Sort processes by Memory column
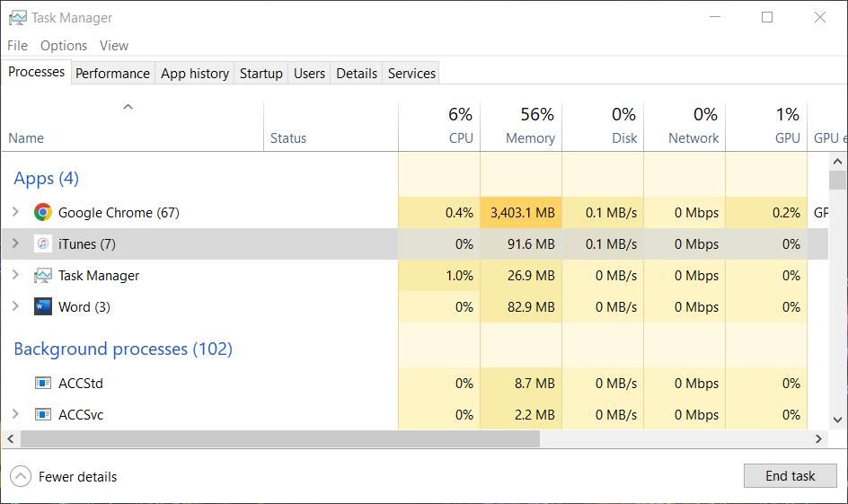Image resolution: width=848 pixels, height=504 pixels. pyautogui.click(x=529, y=138)
